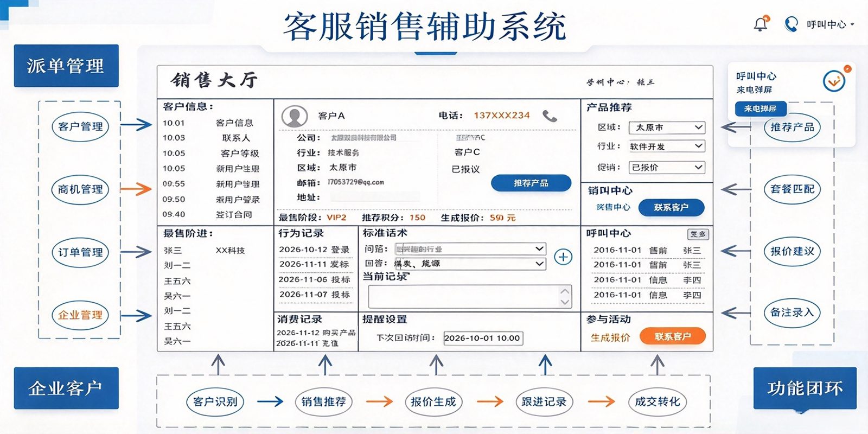Select 订单管理 in the left menu
This screenshot has width=868, height=434.
pyautogui.click(x=80, y=252)
